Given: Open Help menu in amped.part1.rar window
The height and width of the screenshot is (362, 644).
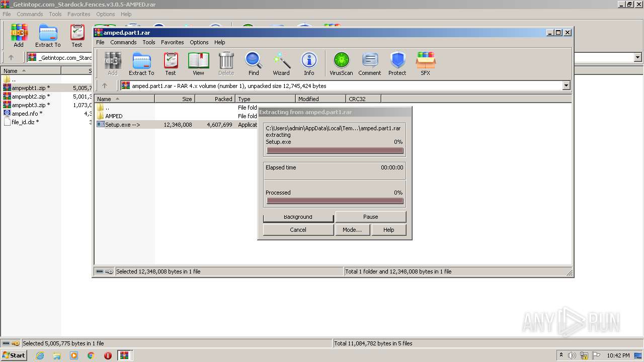Looking at the screenshot, I should pos(219,42).
